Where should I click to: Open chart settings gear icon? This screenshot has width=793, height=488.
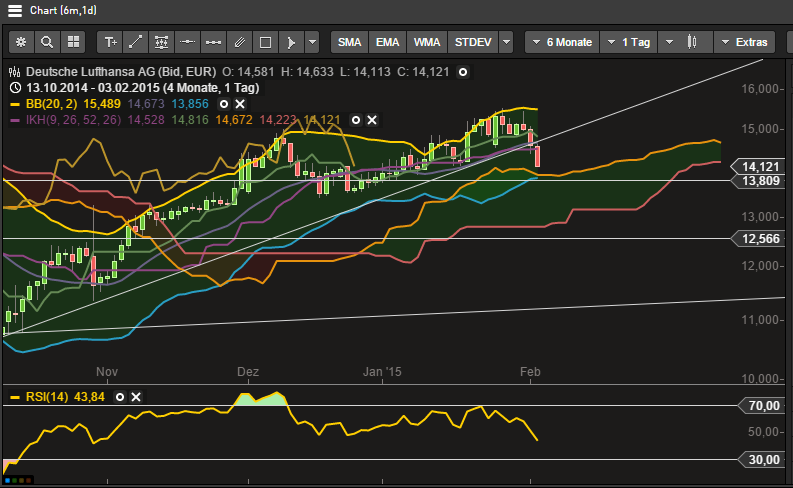click(21, 42)
